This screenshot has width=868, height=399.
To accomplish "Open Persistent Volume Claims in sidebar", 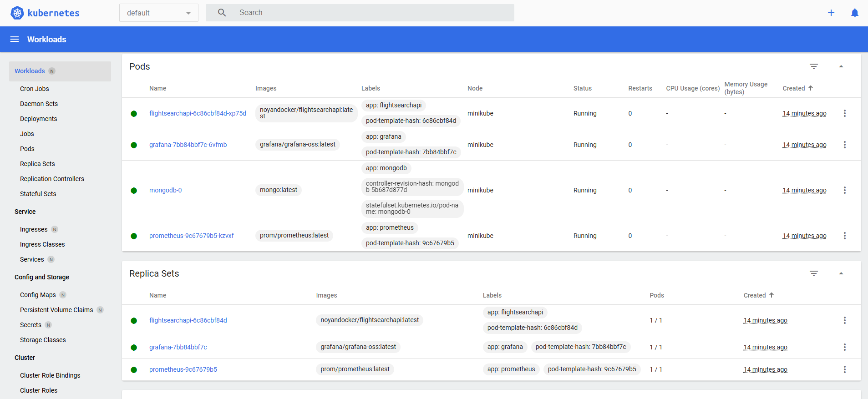I will [56, 310].
